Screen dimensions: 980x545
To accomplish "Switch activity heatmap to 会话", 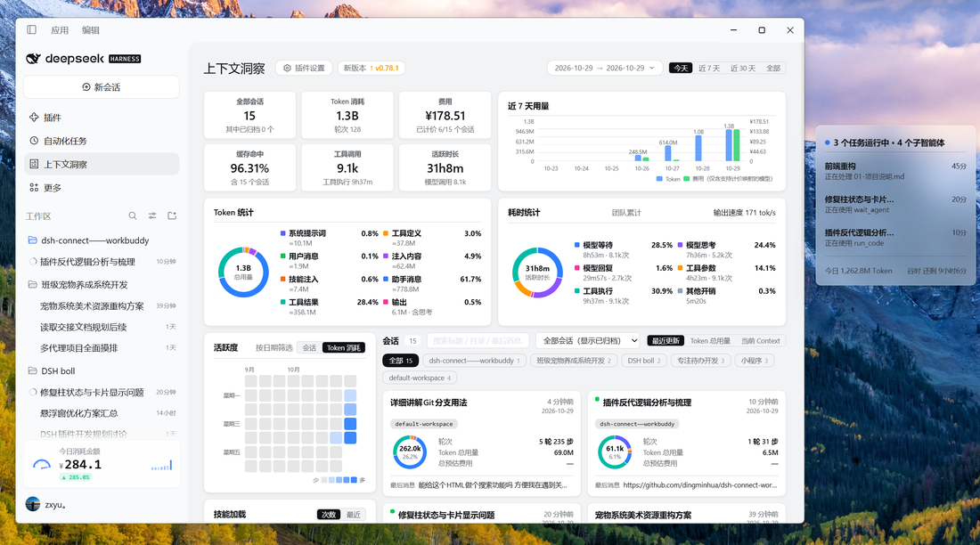I will (309, 347).
